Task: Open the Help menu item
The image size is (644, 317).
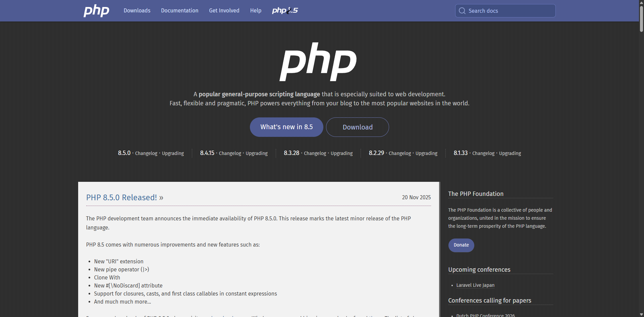Action: (x=256, y=11)
